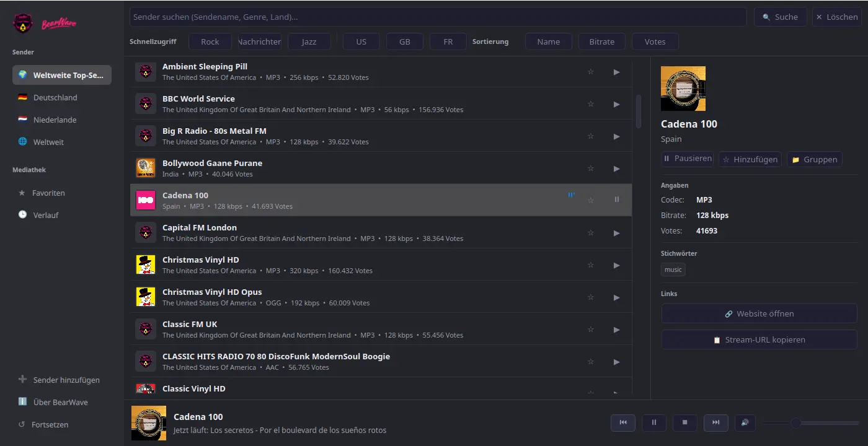This screenshot has height=446, width=868.
Task: Skip to next station in player bar
Action: click(716, 422)
